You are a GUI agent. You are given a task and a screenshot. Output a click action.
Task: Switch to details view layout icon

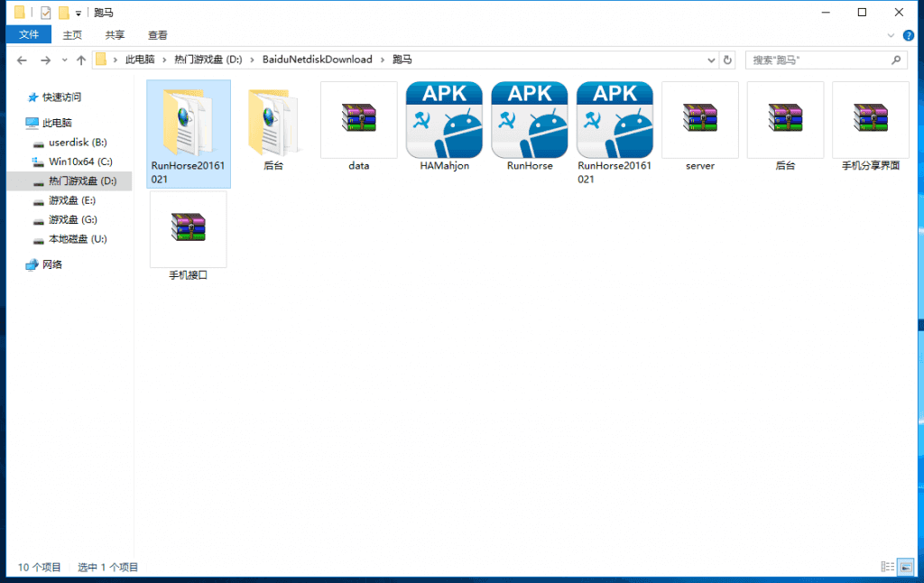pos(888,567)
